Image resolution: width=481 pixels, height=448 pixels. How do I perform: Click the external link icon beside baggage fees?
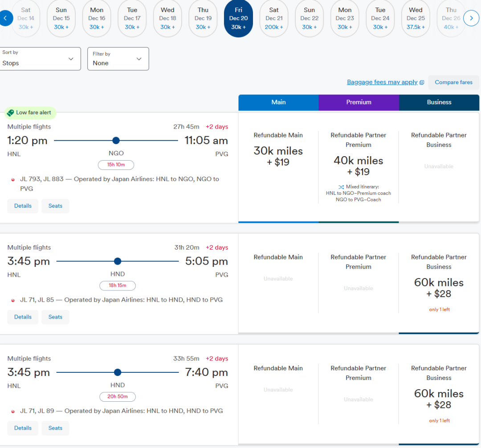coord(421,82)
